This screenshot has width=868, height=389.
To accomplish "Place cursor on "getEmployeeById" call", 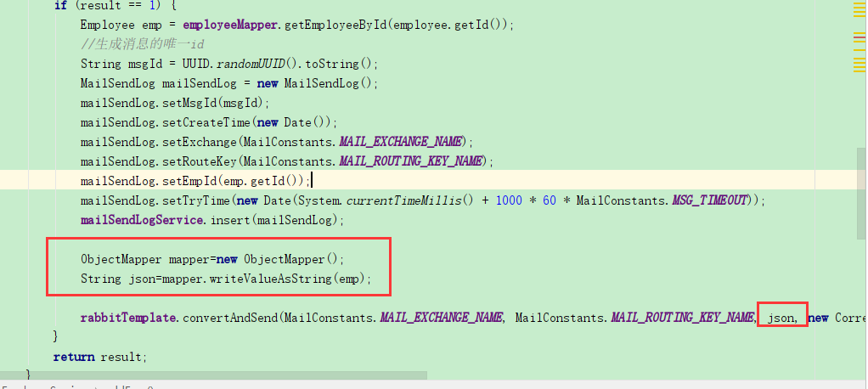I will click(x=335, y=25).
